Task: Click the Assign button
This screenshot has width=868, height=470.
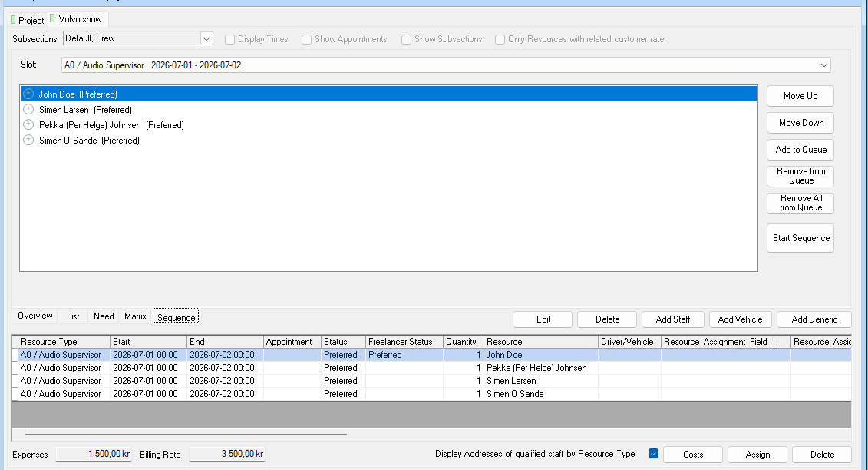Action: point(757,455)
